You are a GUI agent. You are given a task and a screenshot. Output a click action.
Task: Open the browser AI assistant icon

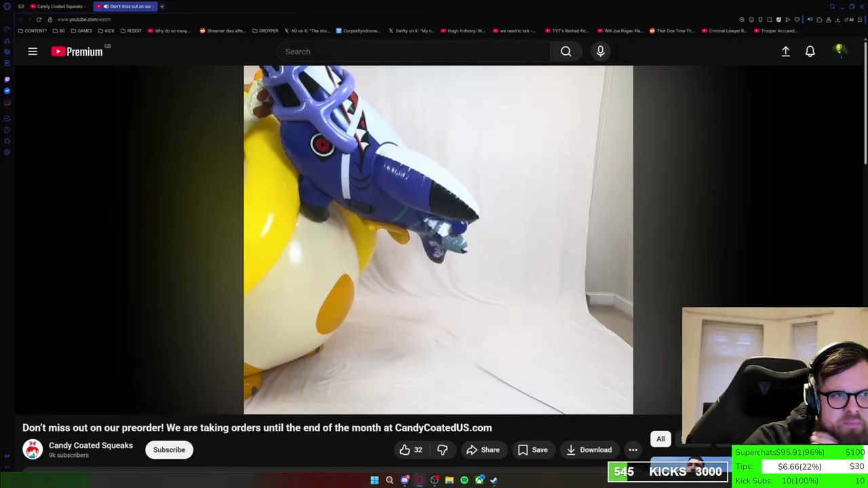[x=850, y=20]
